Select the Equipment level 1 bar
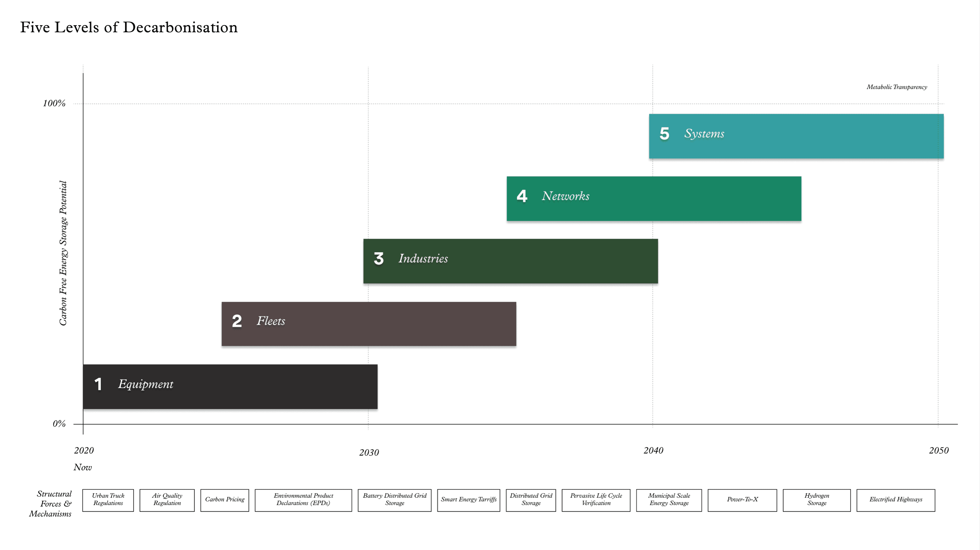This screenshot has width=980, height=550. tap(230, 386)
